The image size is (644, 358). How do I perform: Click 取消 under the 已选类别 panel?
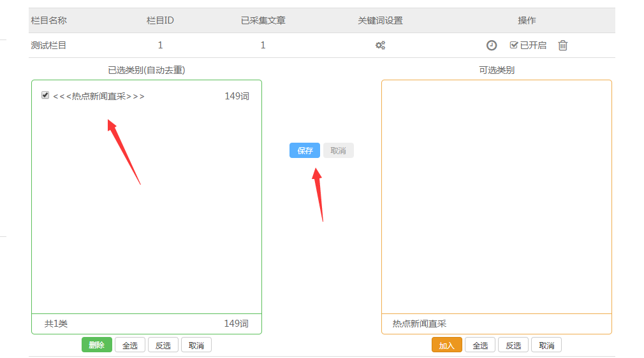[196, 345]
